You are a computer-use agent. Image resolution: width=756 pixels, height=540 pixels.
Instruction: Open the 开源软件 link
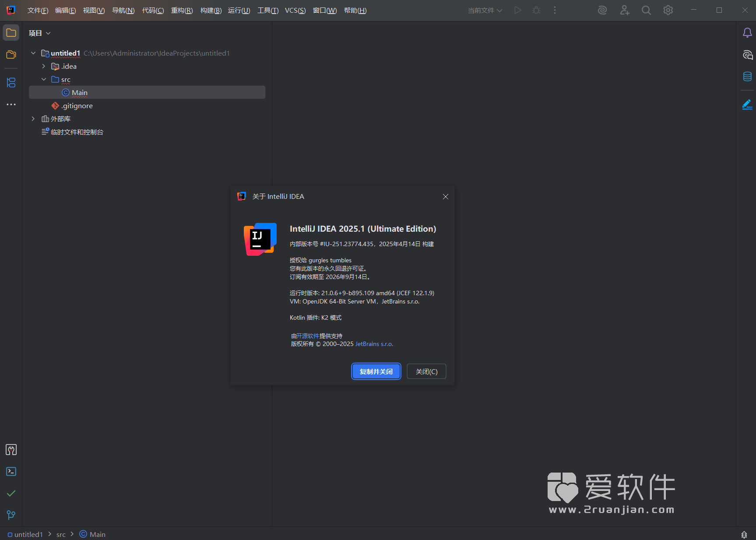[x=308, y=336]
